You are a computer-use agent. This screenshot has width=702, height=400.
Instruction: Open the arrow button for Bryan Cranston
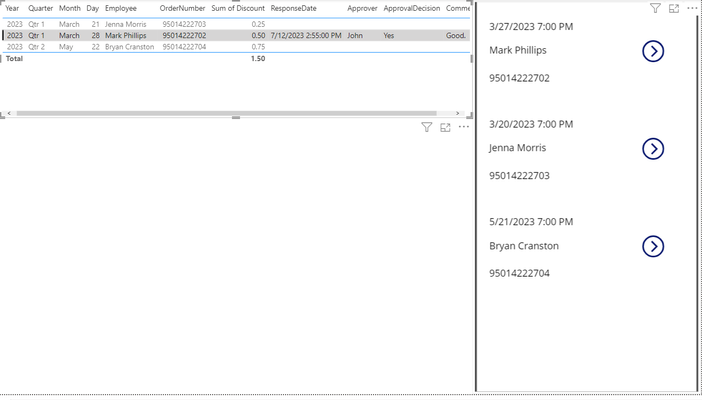click(x=653, y=246)
